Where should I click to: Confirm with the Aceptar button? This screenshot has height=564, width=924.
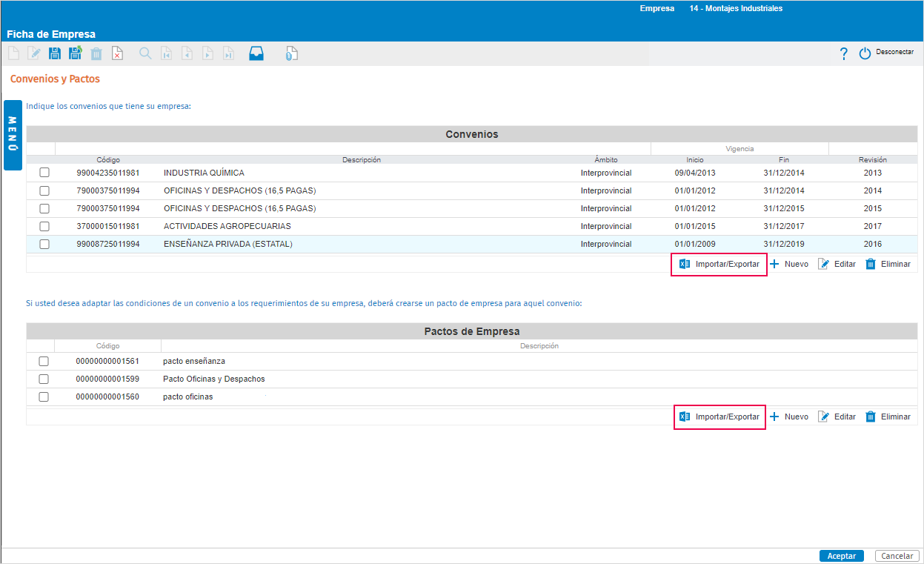[841, 556]
